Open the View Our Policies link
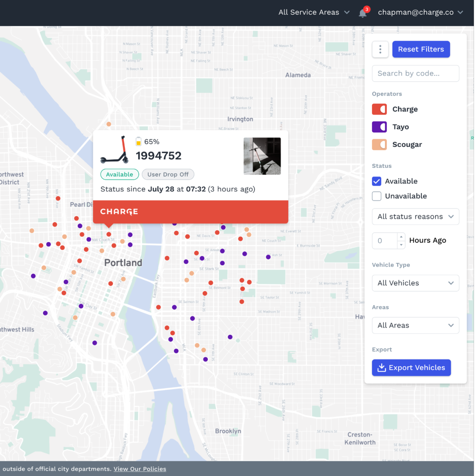Viewport: 476px width, 476px height. (x=140, y=469)
